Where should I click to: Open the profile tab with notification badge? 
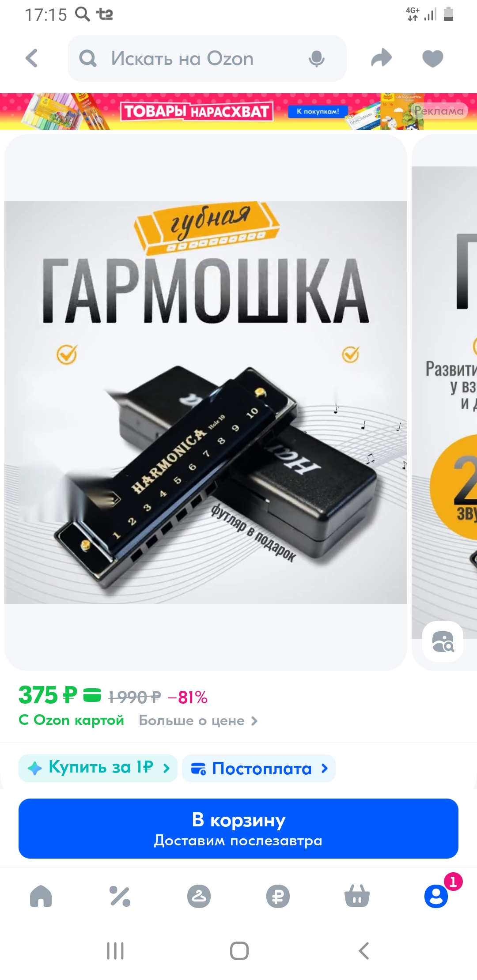436,896
